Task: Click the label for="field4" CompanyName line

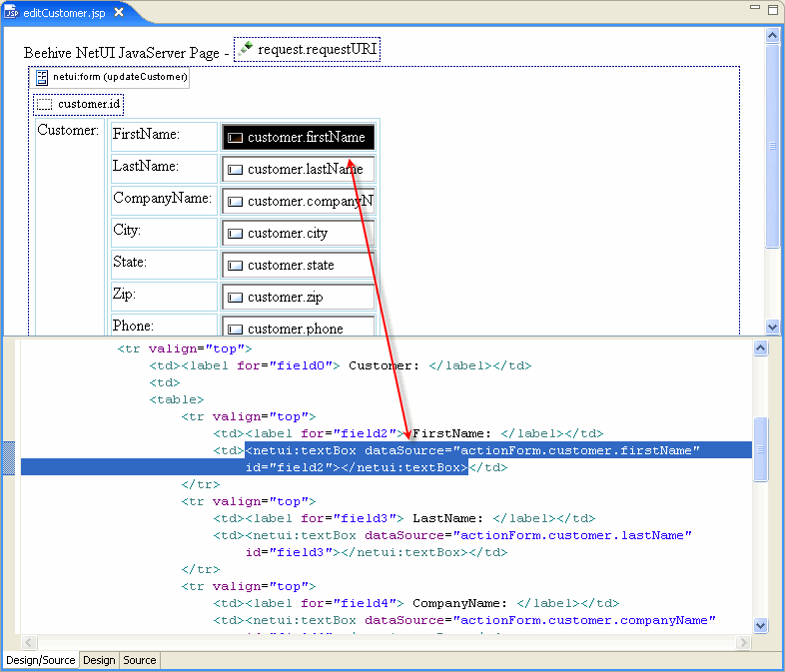Action: (416, 603)
